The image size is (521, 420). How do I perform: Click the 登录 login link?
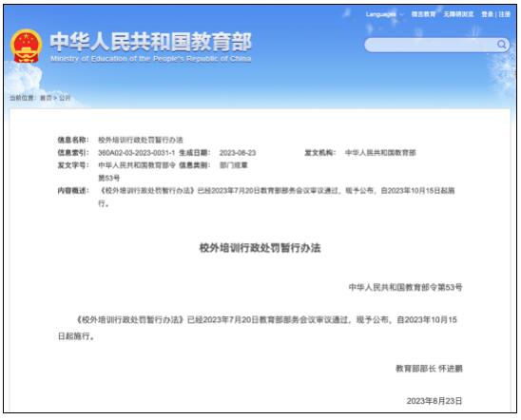pos(487,14)
